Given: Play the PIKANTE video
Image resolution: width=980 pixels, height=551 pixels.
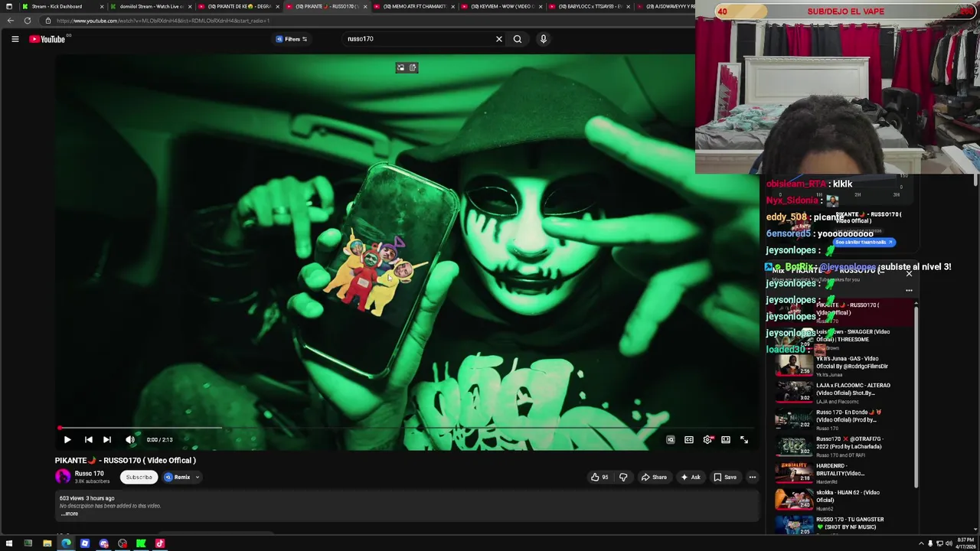Looking at the screenshot, I should coord(67,439).
